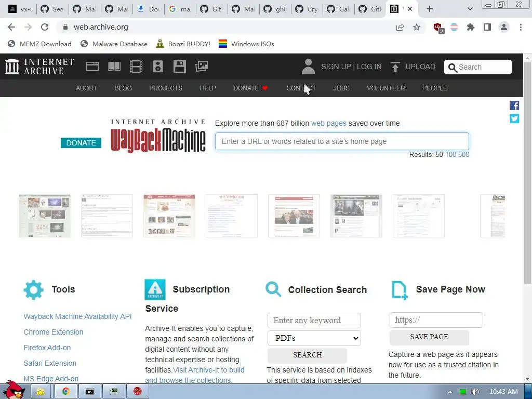Switch to the vx-underground tab
The height and width of the screenshot is (399, 532).
tap(19, 9)
